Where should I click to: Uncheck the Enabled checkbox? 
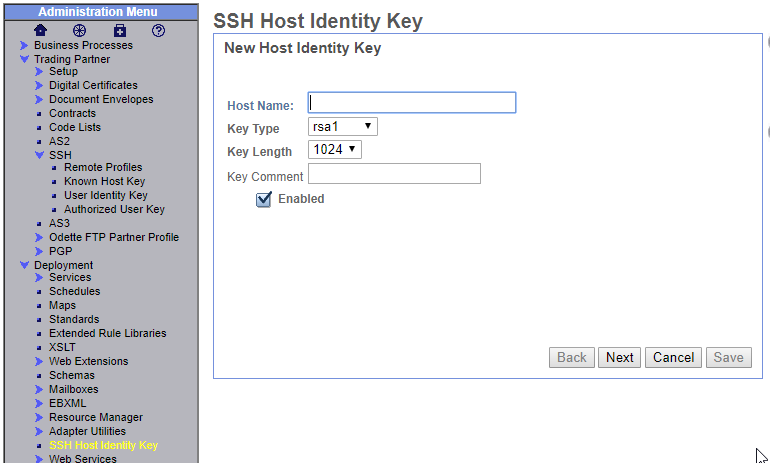(264, 199)
